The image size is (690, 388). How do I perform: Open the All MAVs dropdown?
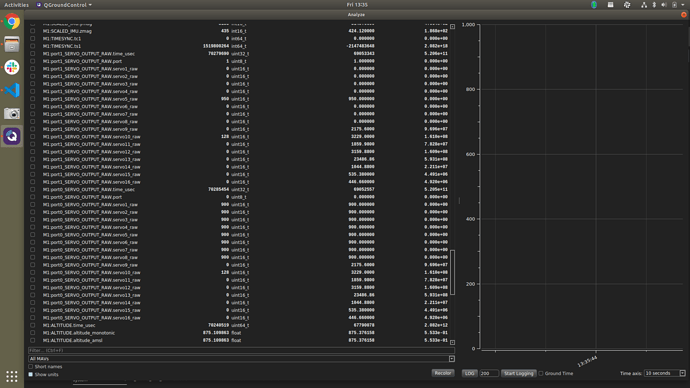[x=242, y=359]
